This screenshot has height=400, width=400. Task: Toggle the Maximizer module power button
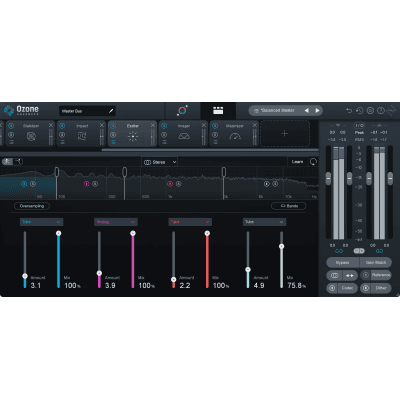tap(215, 126)
